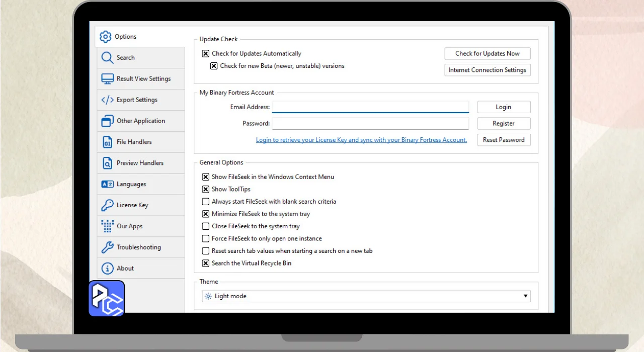644x352 pixels.
Task: Open File Handlers via its document icon
Action: pos(107,142)
